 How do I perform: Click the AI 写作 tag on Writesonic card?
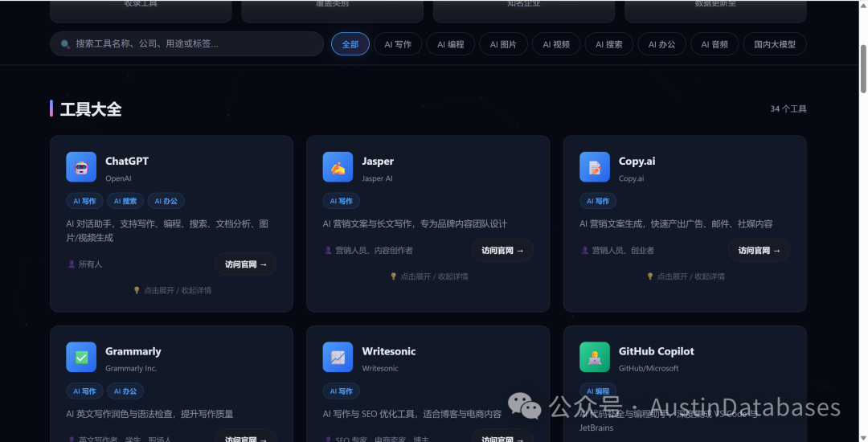coord(341,391)
